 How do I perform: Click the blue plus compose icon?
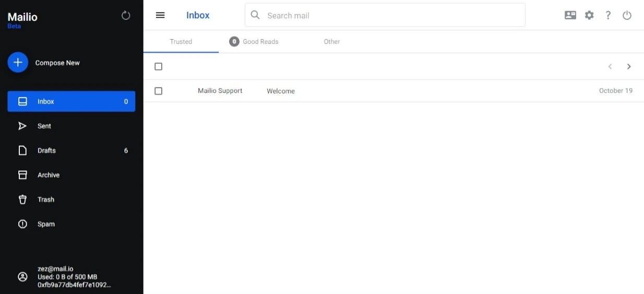(x=18, y=63)
